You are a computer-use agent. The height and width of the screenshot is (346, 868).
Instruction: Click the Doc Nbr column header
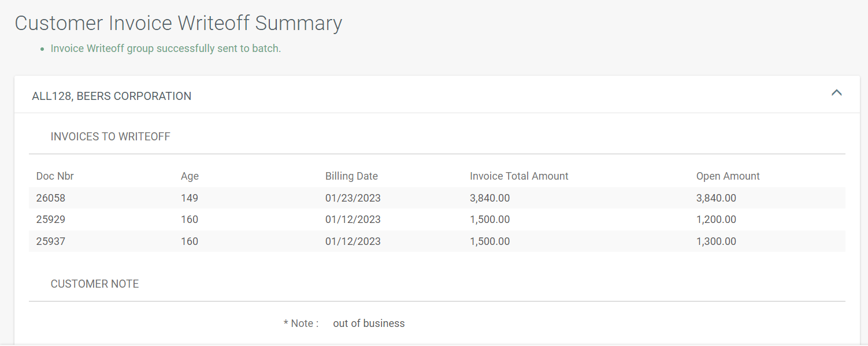[55, 176]
